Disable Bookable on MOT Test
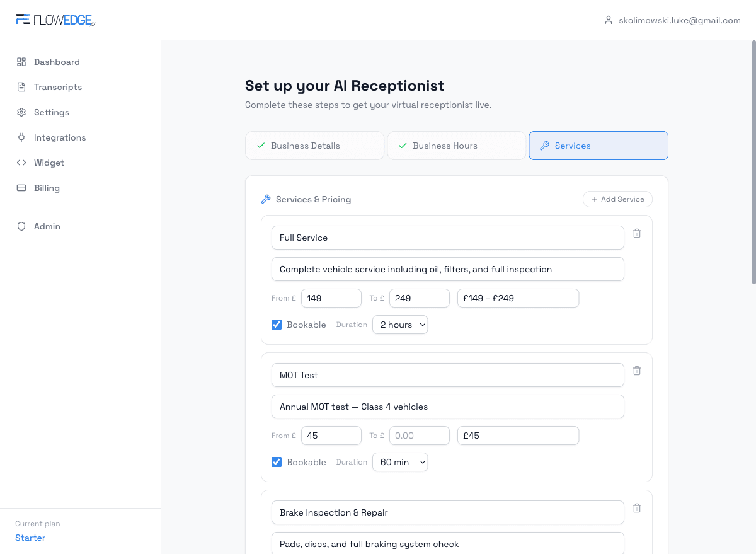Viewport: 756px width, 554px height. click(x=276, y=461)
